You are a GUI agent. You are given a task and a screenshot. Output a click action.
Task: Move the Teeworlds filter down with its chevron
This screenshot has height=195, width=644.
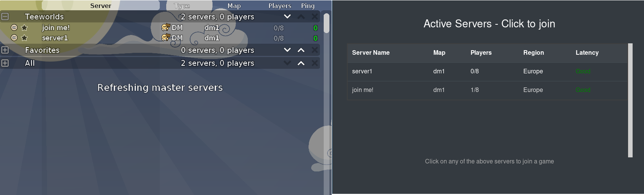287,17
